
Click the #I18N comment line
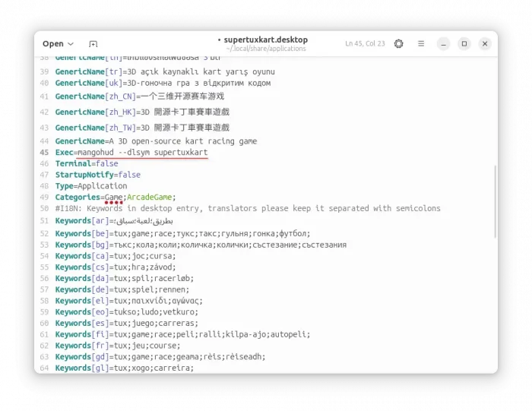[x=248, y=209]
